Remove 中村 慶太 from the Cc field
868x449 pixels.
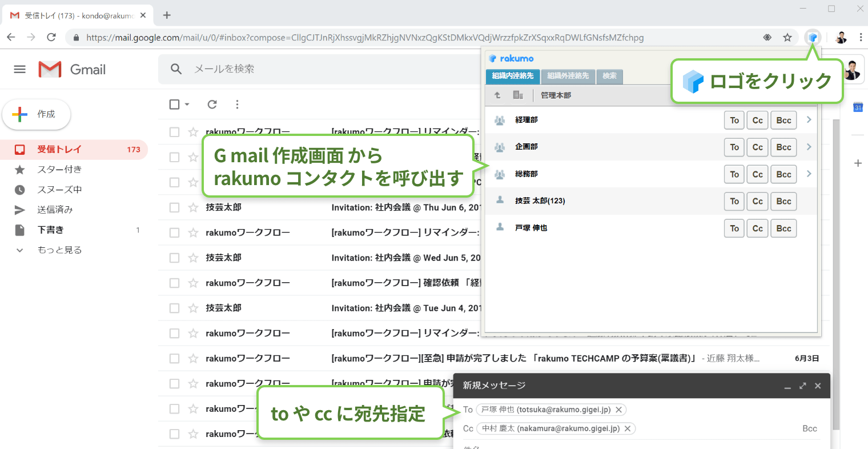[x=628, y=428]
